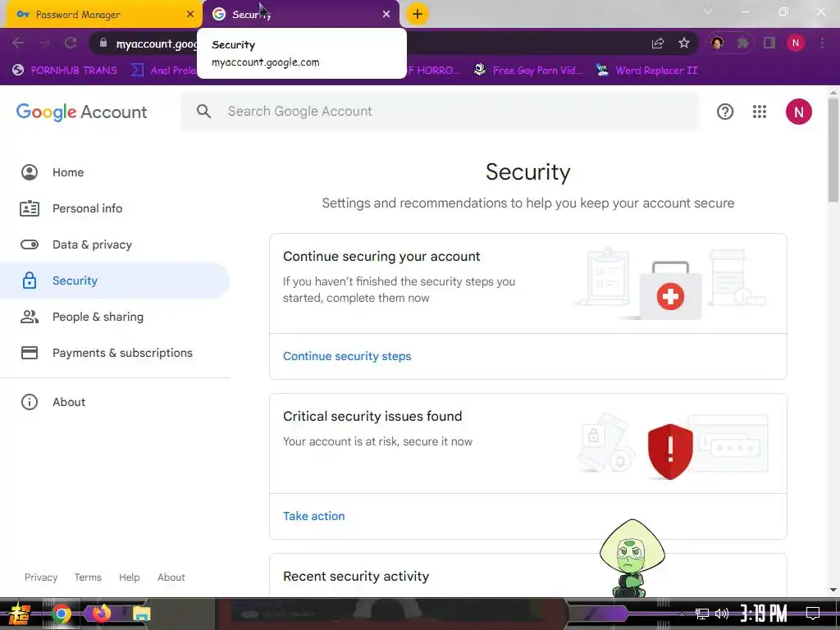Screen dimensions: 840x630
Task: Click the Take action link
Action: 314,516
